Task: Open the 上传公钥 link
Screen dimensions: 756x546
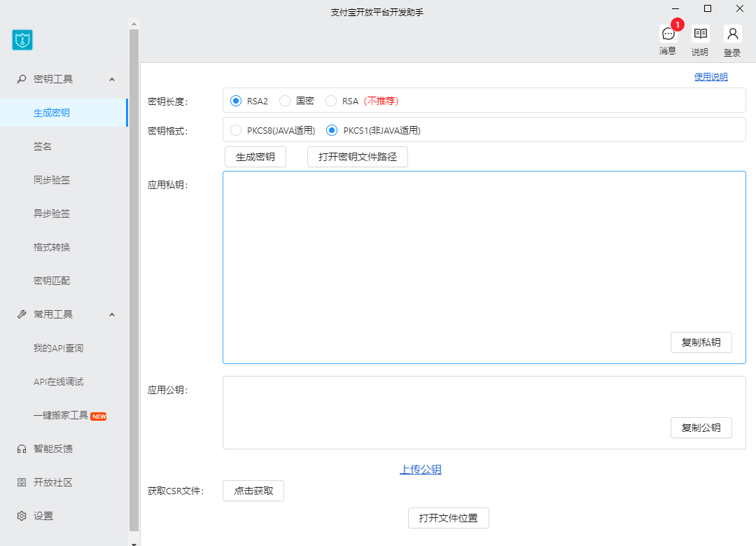Action: pos(421,470)
